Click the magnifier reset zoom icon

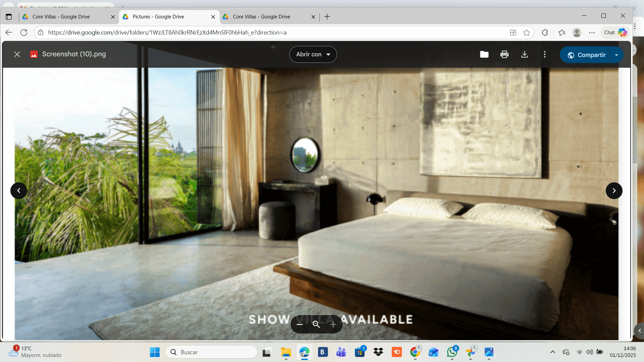[316, 324]
